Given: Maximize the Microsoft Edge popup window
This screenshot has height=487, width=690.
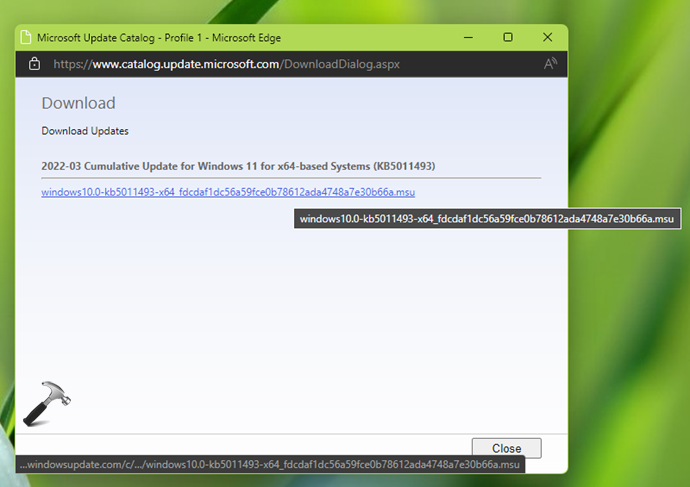Looking at the screenshot, I should point(508,37).
